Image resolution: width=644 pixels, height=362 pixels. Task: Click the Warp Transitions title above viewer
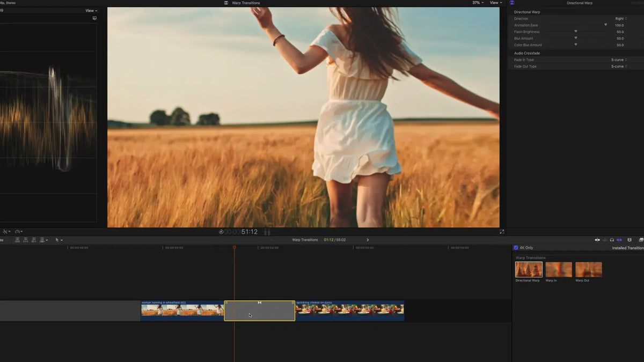coord(246,3)
